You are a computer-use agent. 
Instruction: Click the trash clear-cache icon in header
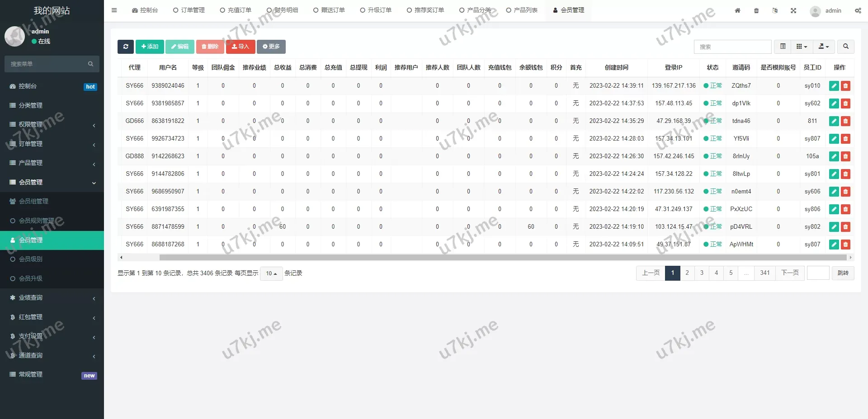pos(756,10)
